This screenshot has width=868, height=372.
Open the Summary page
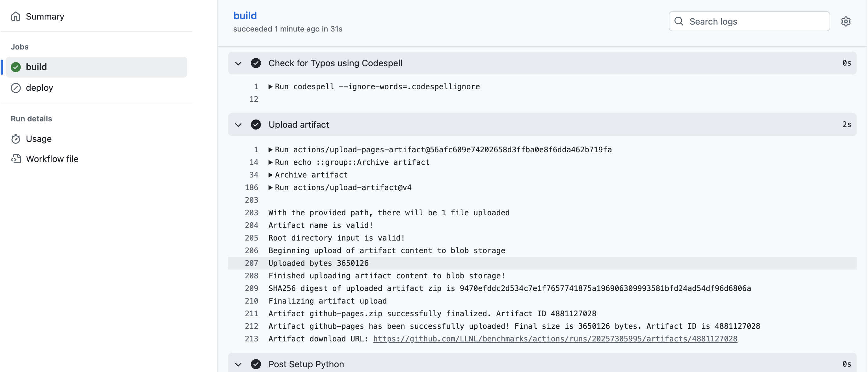tap(45, 16)
